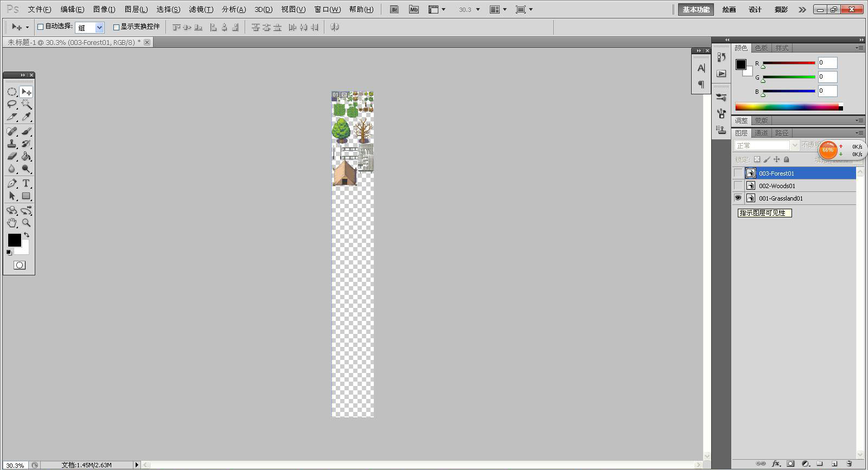Image resolution: width=868 pixels, height=470 pixels.
Task: Click the add layer style fx icon
Action: click(776, 463)
